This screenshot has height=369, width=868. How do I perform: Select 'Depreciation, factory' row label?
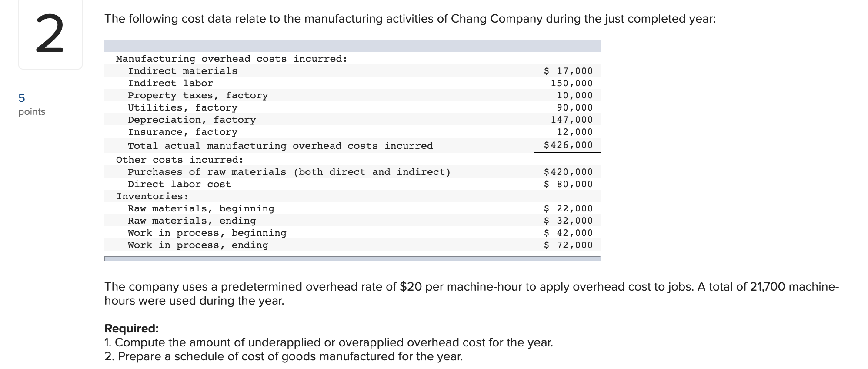(x=192, y=120)
